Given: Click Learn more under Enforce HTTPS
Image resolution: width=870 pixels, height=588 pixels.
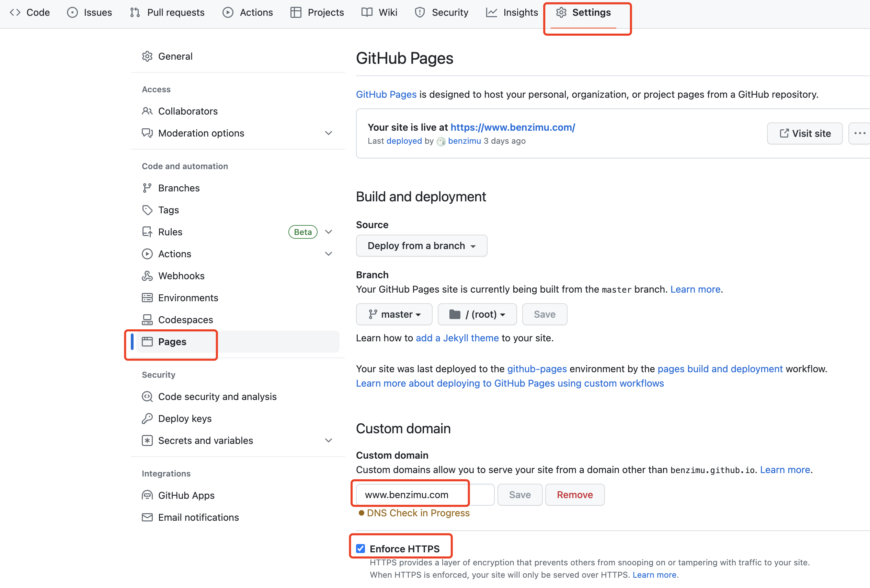Looking at the screenshot, I should [x=654, y=575].
